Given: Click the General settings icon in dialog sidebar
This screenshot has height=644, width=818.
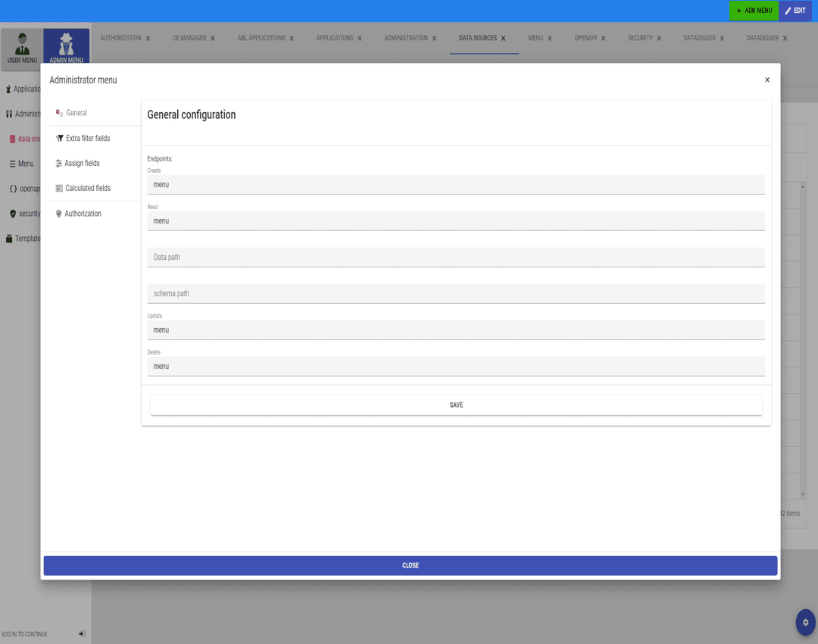Looking at the screenshot, I should pyautogui.click(x=59, y=113).
